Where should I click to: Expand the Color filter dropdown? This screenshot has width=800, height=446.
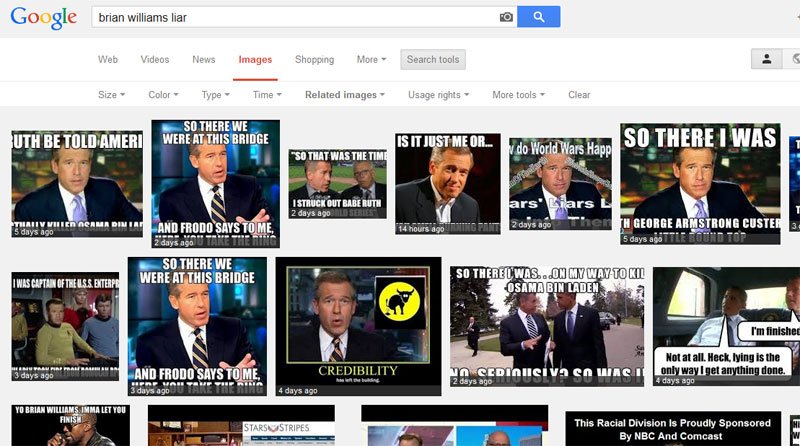[x=163, y=95]
